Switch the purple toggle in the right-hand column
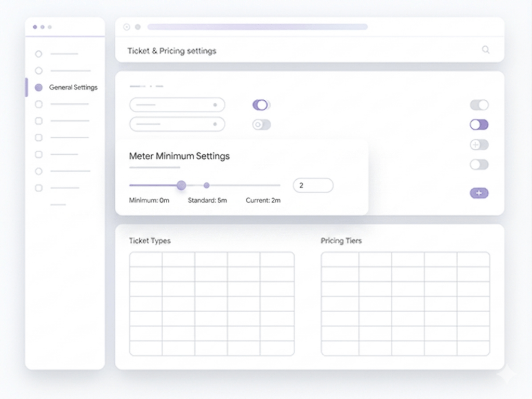Screen dimensions: 532x399 click(x=479, y=125)
